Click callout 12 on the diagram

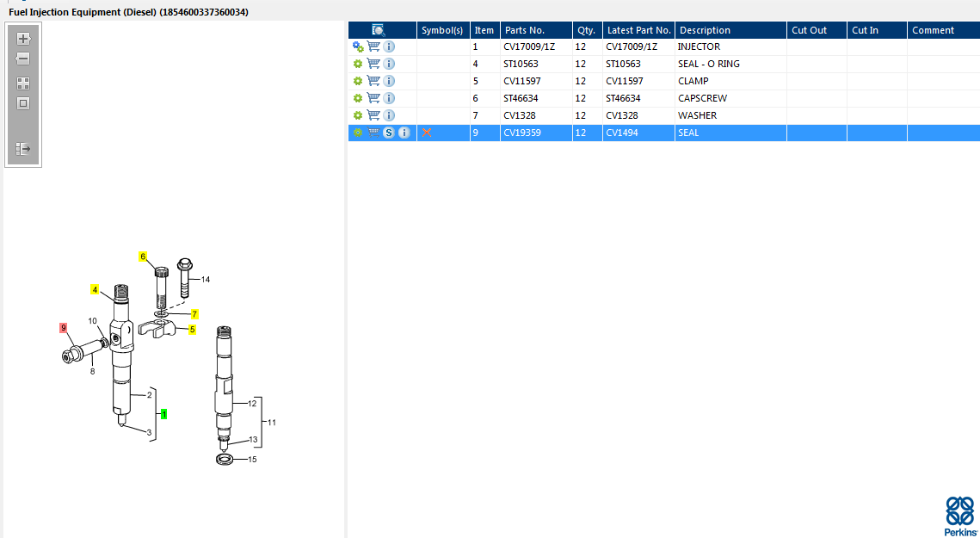[x=252, y=404]
